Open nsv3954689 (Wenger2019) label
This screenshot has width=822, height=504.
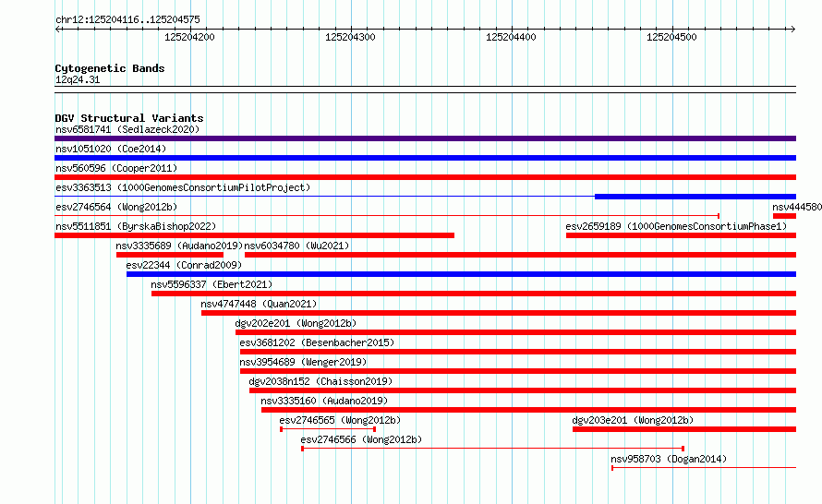tap(303, 362)
